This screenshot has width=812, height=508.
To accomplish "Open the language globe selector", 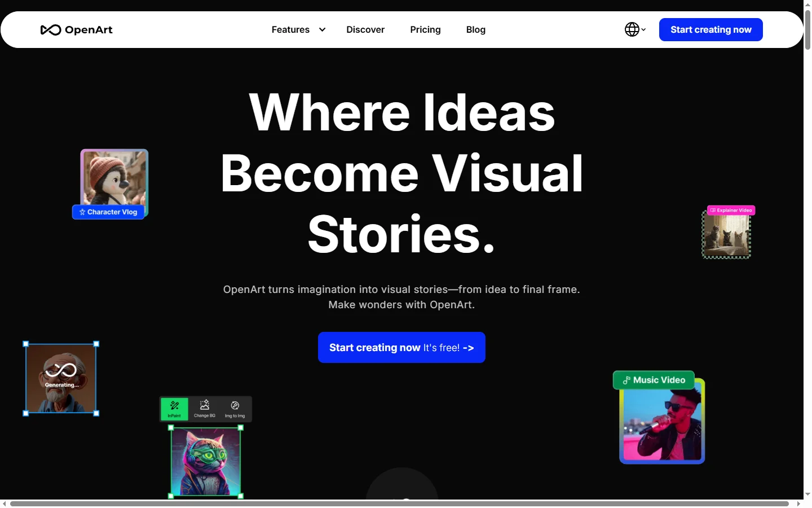I will [x=635, y=29].
